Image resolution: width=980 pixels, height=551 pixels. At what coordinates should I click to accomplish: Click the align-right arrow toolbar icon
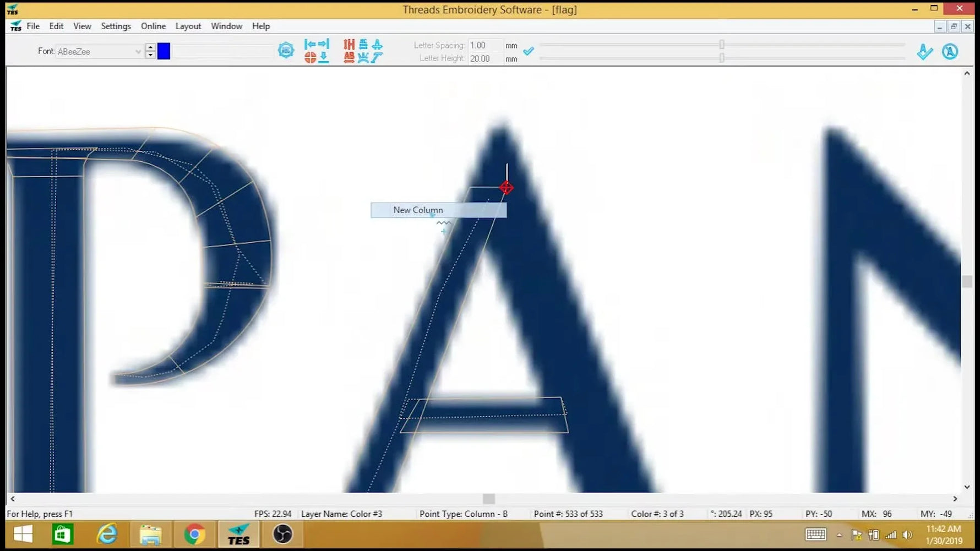point(324,44)
